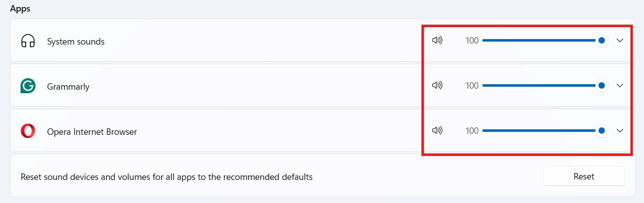The width and height of the screenshot is (644, 203).
Task: Mute Grammarly using its speaker icon
Action: tap(437, 86)
